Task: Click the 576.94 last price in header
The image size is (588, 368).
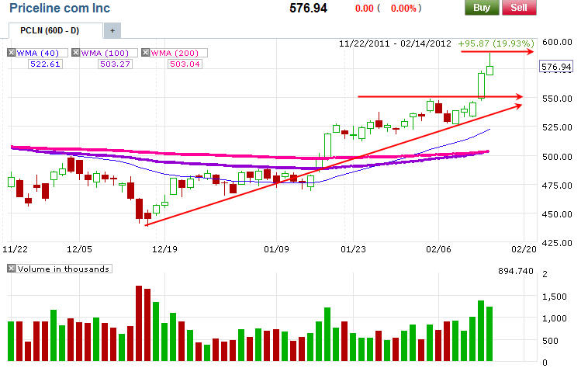Action: 308,8
